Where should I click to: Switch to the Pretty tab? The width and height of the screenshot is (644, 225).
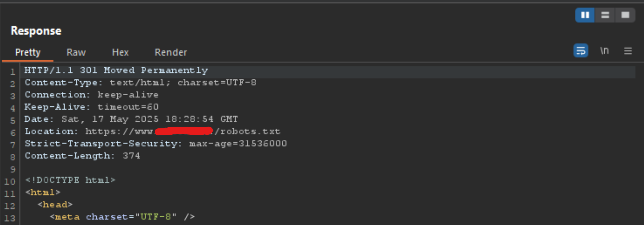click(x=28, y=52)
